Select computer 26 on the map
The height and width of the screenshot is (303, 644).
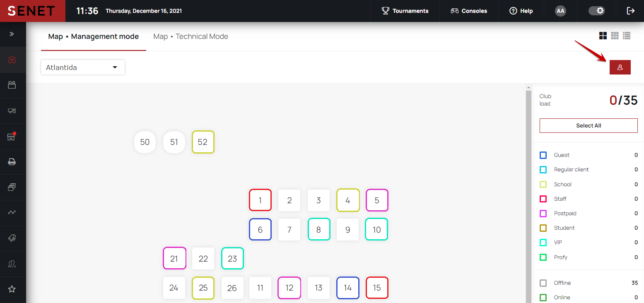(232, 288)
